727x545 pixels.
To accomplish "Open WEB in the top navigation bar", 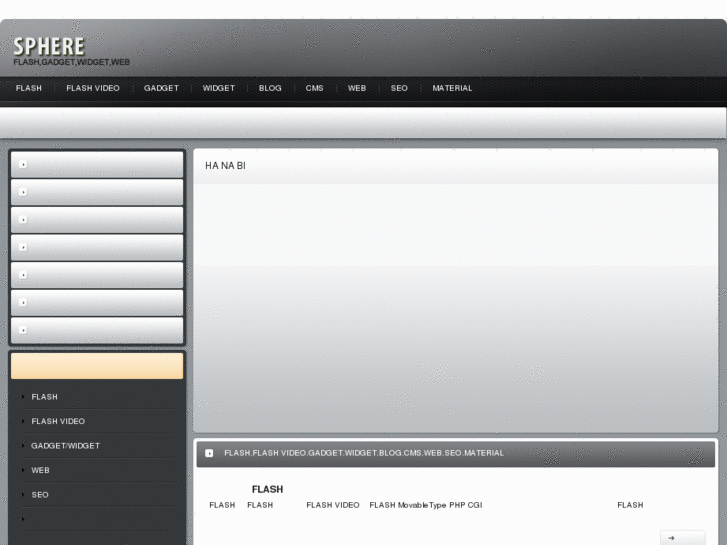I will 357,88.
